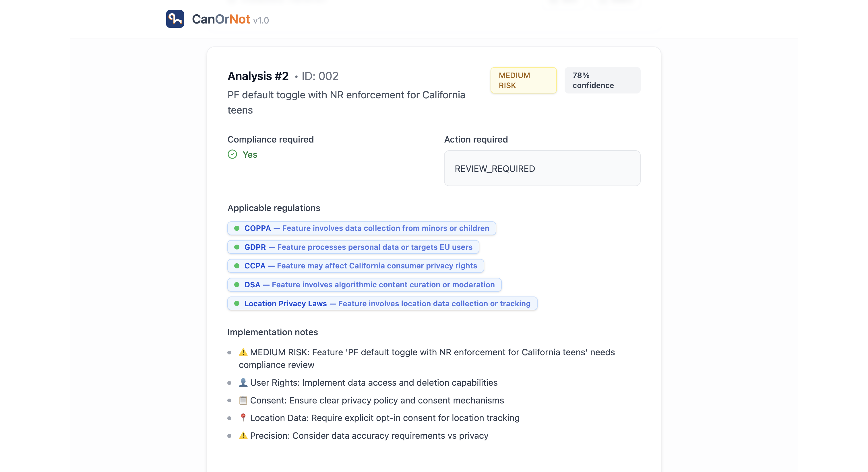Select the COPPA regulation chip
This screenshot has width=868, height=472.
(x=361, y=228)
